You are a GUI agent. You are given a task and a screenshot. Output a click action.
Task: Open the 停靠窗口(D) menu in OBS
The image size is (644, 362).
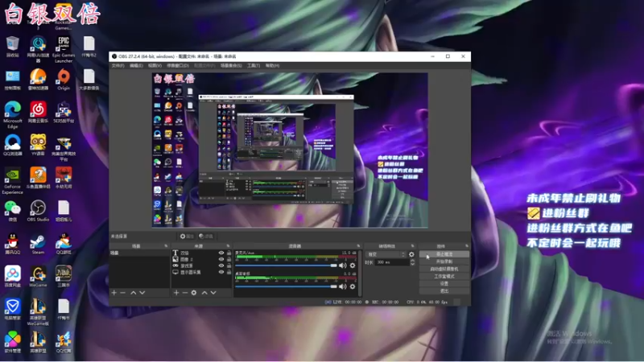pyautogui.click(x=178, y=66)
